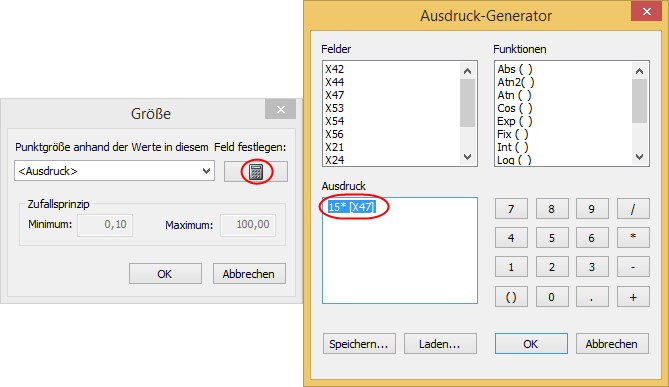Image resolution: width=669 pixels, height=387 pixels.
Task: Click keypad button 3
Action: point(592,267)
